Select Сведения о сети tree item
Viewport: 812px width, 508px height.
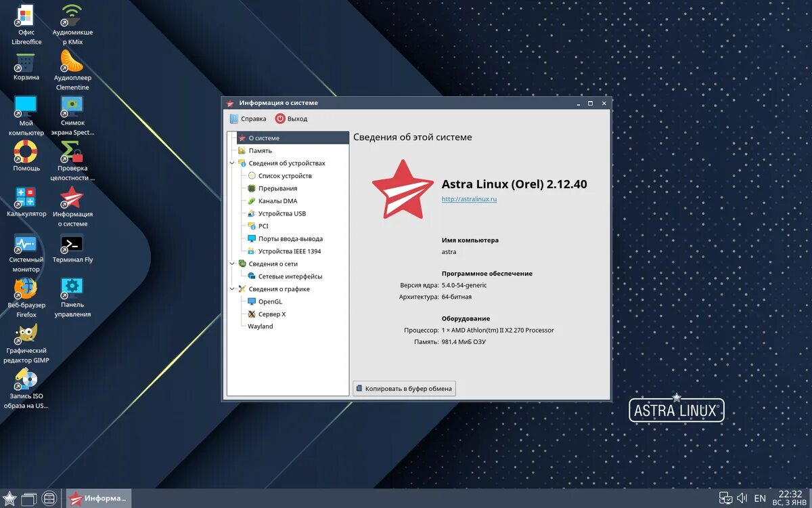pos(273,264)
